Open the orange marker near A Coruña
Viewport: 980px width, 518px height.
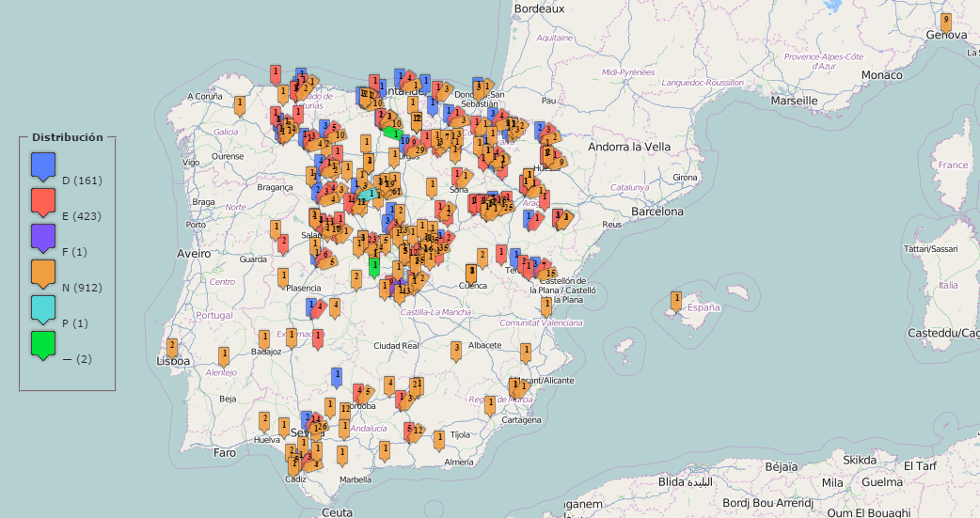[240, 104]
